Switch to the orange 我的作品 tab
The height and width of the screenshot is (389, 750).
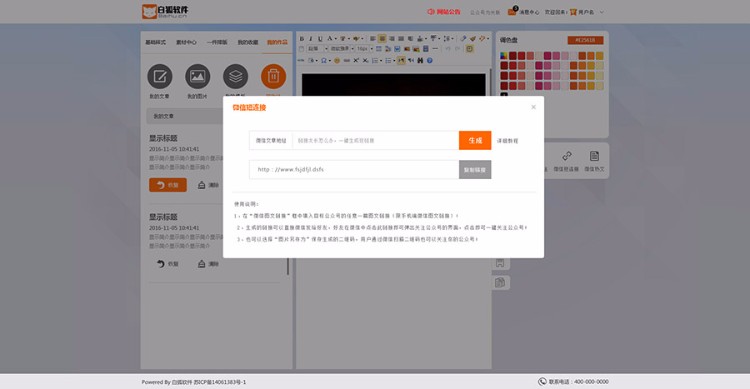coord(277,43)
